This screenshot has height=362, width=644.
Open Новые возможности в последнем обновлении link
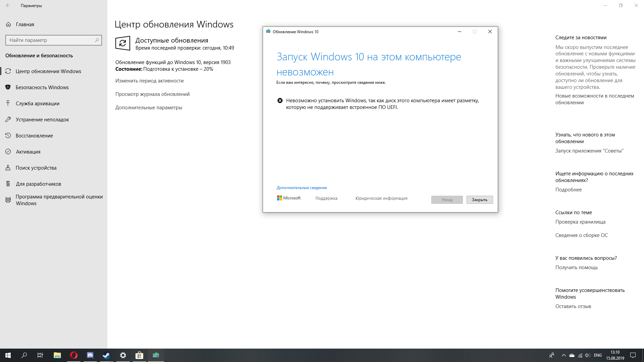click(x=595, y=99)
